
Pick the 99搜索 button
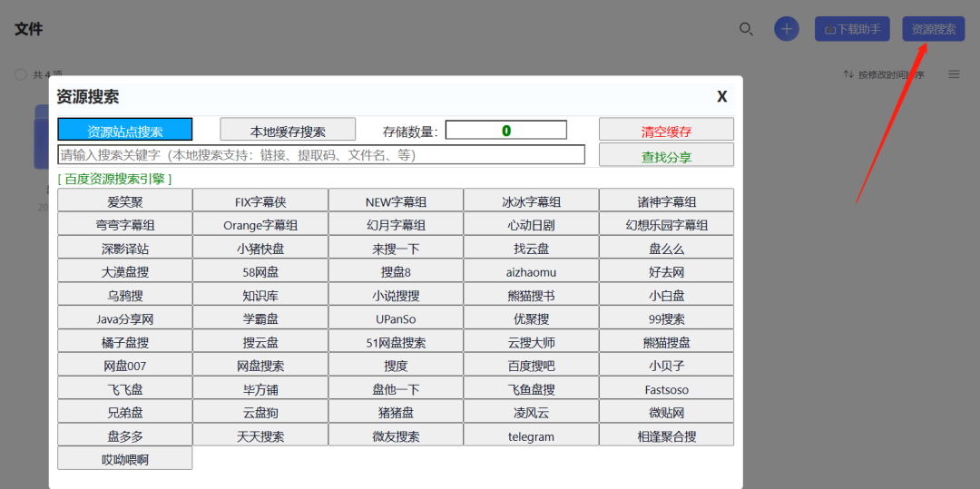click(x=666, y=318)
